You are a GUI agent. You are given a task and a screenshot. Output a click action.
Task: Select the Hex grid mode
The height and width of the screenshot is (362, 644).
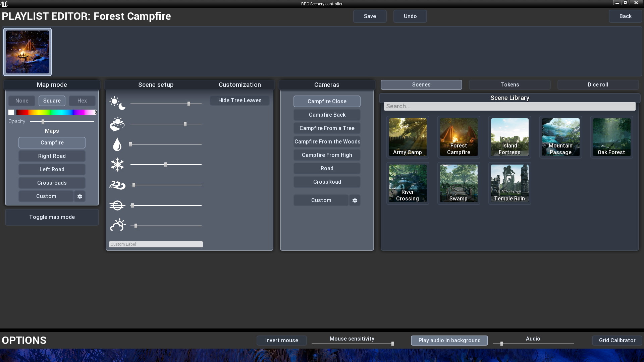coord(82,101)
